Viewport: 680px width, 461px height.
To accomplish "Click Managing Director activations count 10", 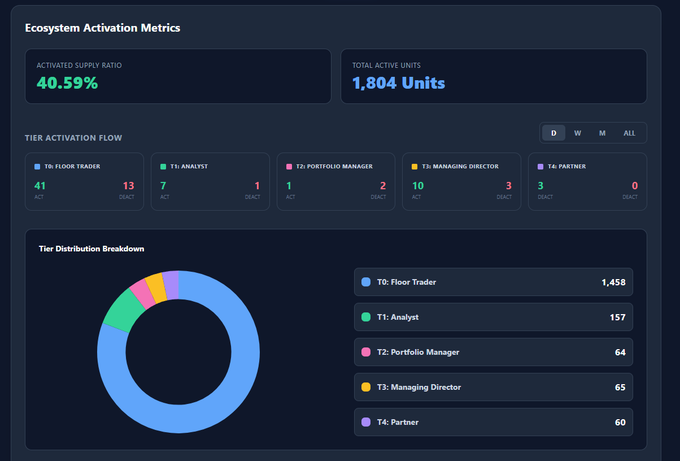I will (x=418, y=186).
